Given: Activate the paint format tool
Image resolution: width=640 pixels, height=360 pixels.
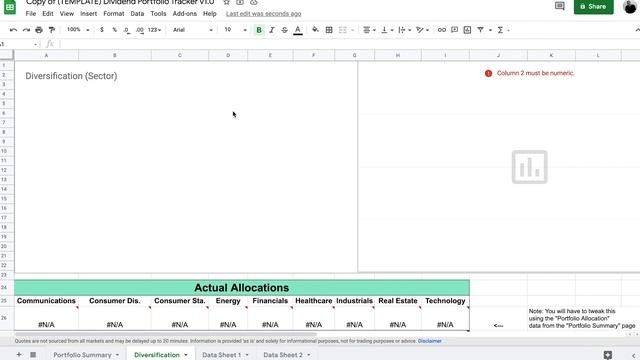Looking at the screenshot, I should 52,30.
